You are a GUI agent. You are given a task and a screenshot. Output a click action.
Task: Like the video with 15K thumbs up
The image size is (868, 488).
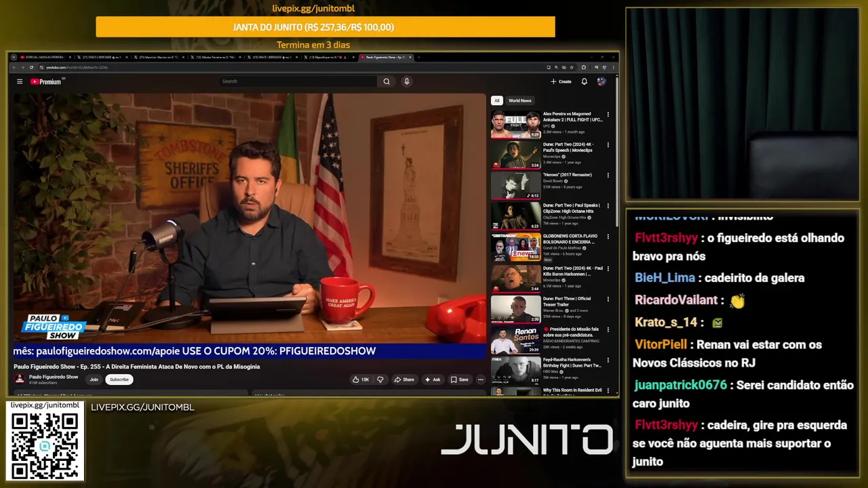[361, 380]
